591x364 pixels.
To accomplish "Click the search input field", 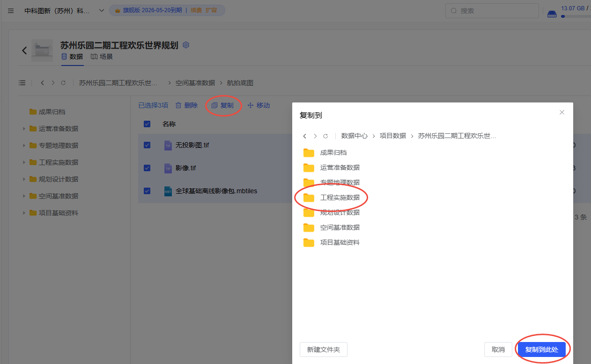I will pyautogui.click(x=492, y=10).
